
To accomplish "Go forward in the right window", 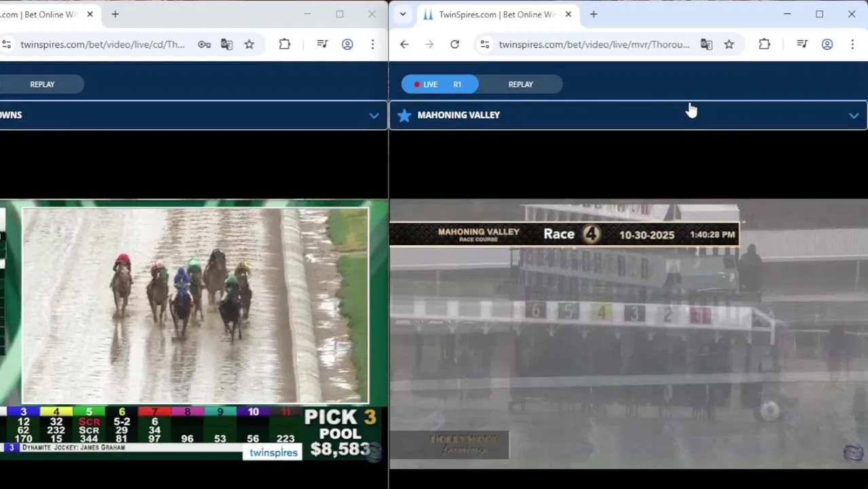I will pos(429,44).
